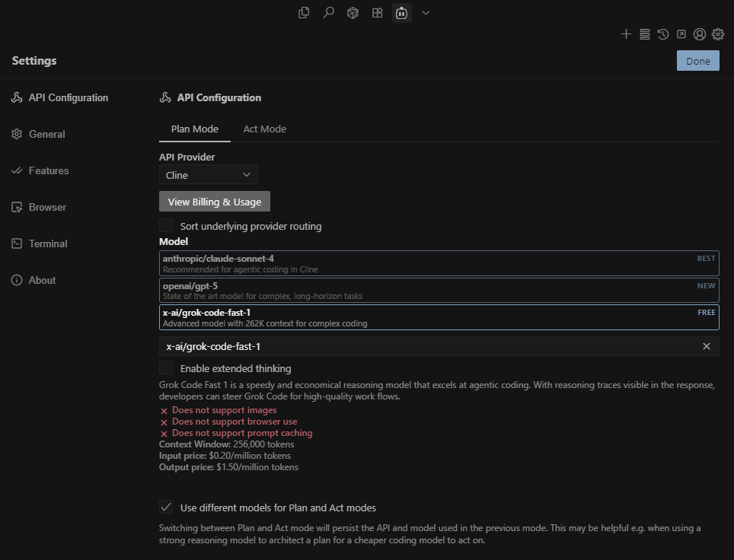Image resolution: width=734 pixels, height=560 pixels.
Task: Click the Browser cursor-window icon
Action: pyautogui.click(x=17, y=207)
